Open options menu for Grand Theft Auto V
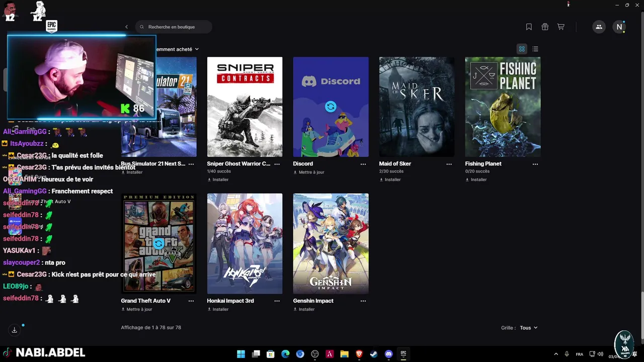Image resolution: width=644 pixels, height=362 pixels. coord(191,301)
